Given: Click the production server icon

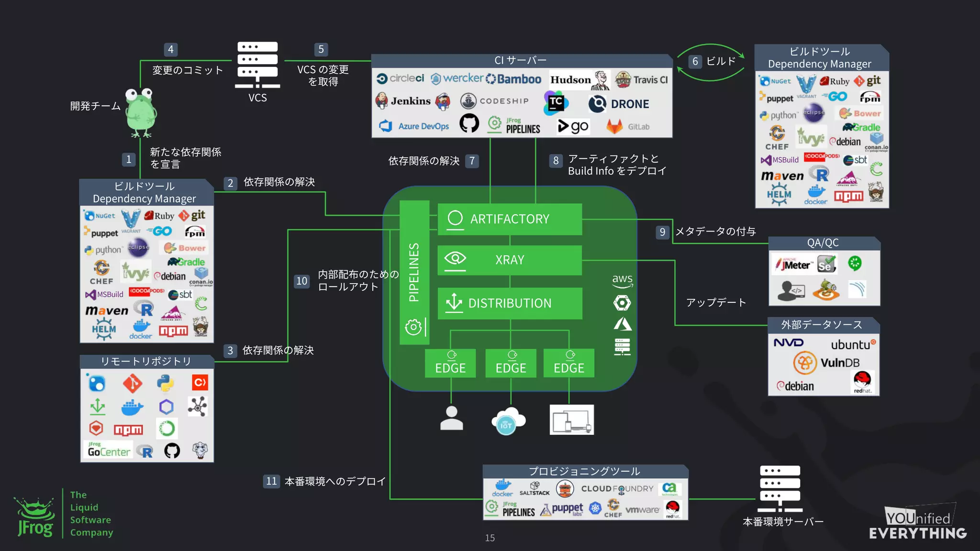Looking at the screenshot, I should tap(780, 489).
